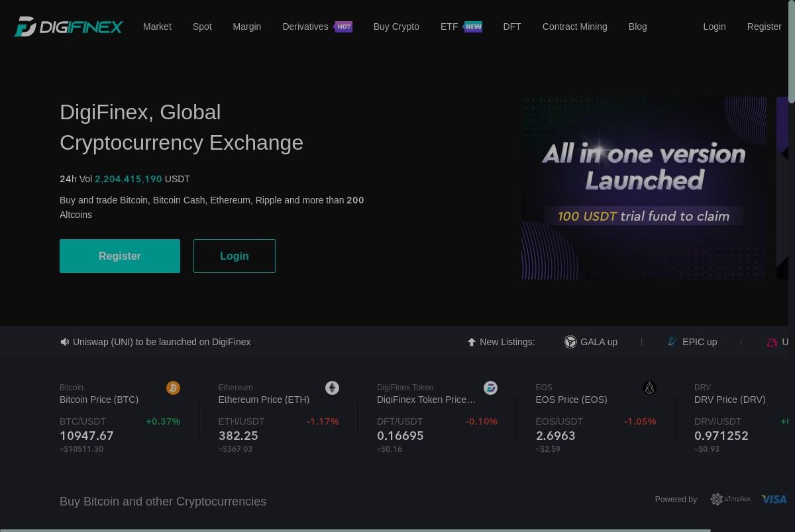Open the Market menu
Viewport: 795px width, 532px height.
[x=157, y=27]
